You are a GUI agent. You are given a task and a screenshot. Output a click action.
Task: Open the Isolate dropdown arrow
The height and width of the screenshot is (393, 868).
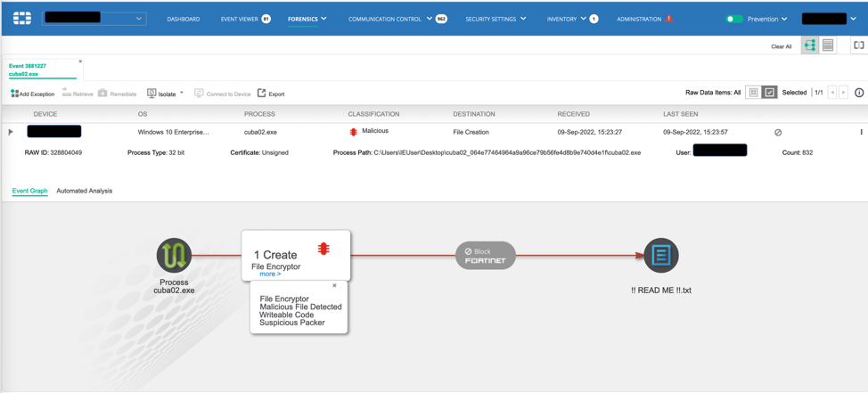pos(182,93)
